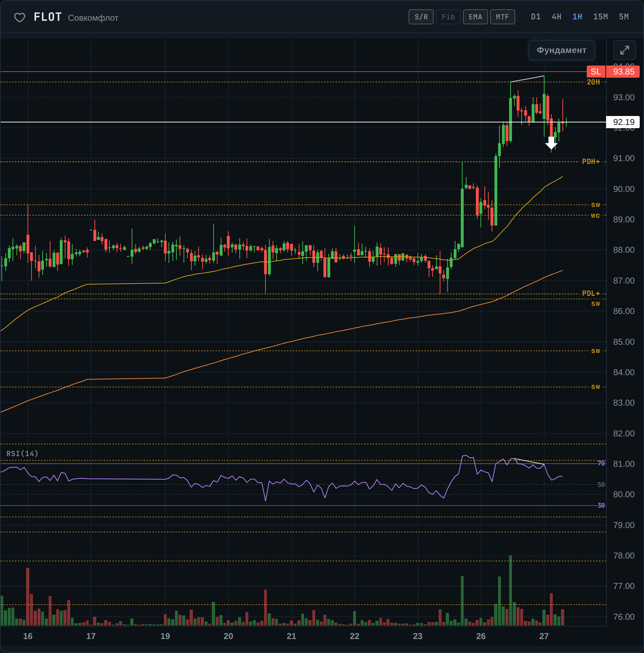Click the current price 92.19 label
Image resolution: width=644 pixels, height=653 pixels.
coord(623,122)
